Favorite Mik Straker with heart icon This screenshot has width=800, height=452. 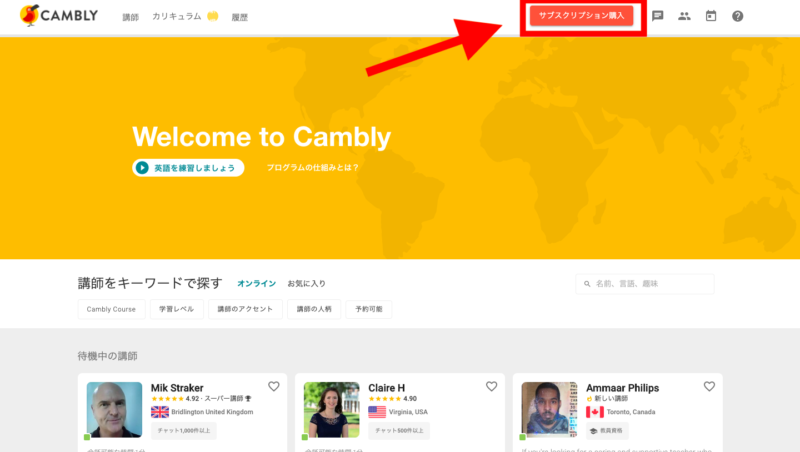(x=274, y=386)
